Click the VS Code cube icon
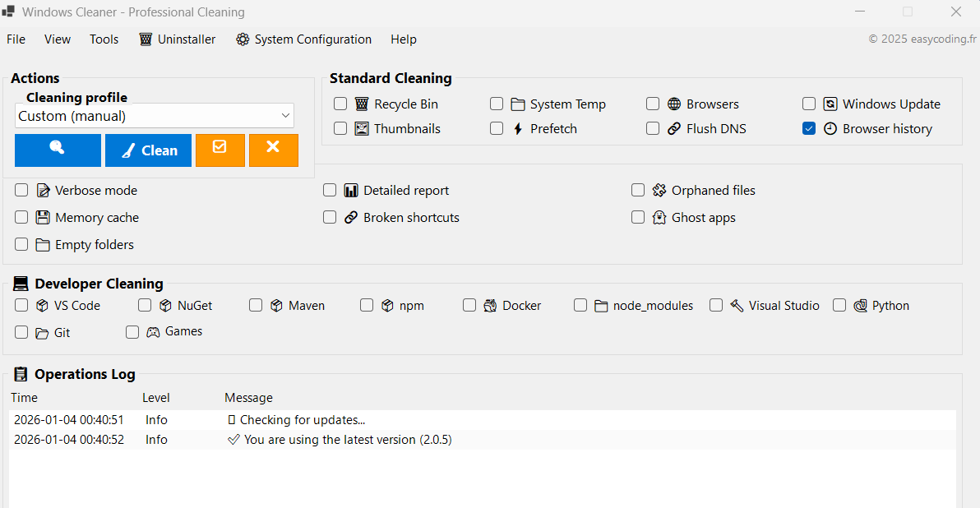This screenshot has width=980, height=508. coord(42,306)
